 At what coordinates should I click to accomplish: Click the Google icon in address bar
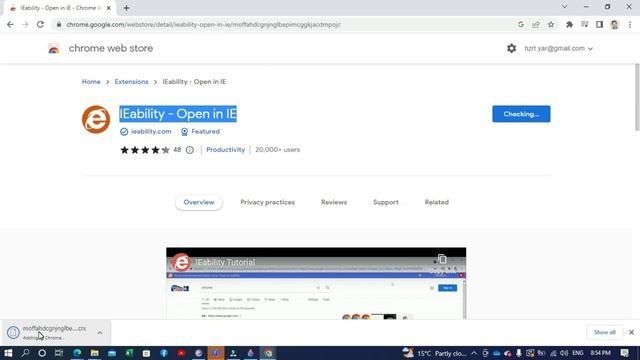pyautogui.click(x=521, y=24)
